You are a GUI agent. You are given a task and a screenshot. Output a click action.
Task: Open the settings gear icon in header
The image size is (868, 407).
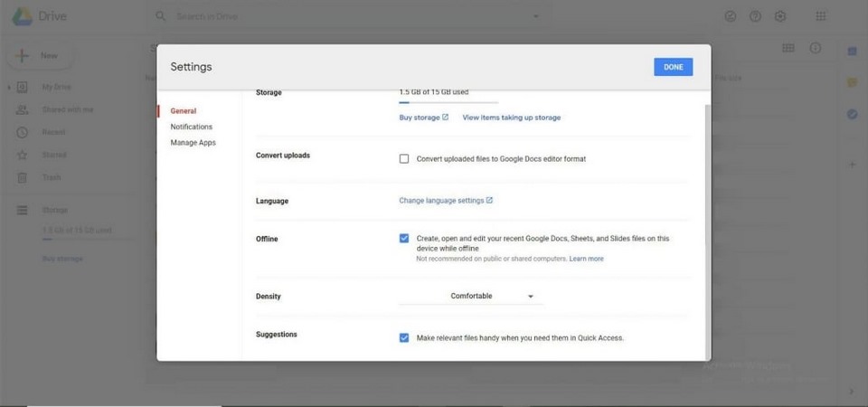pyautogui.click(x=780, y=16)
